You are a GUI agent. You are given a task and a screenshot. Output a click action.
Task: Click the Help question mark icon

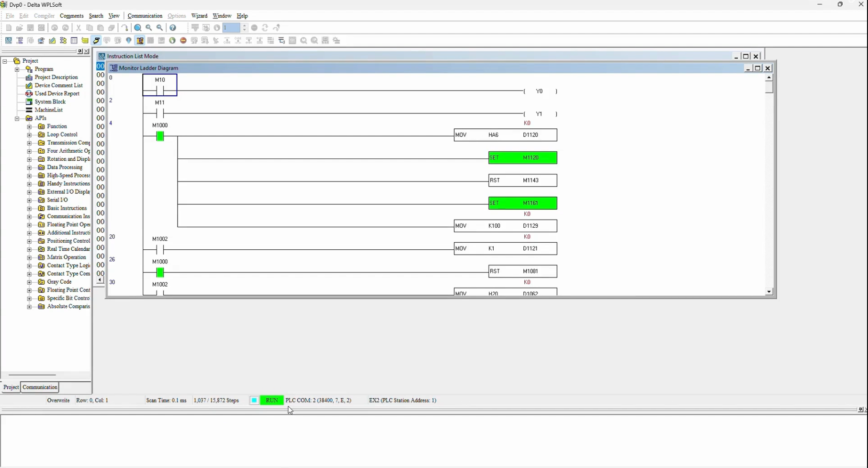(173, 28)
